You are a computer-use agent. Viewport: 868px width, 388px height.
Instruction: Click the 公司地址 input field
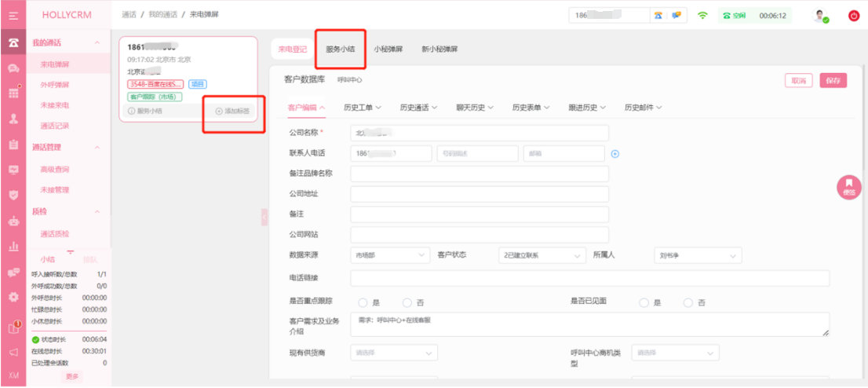[480, 194]
